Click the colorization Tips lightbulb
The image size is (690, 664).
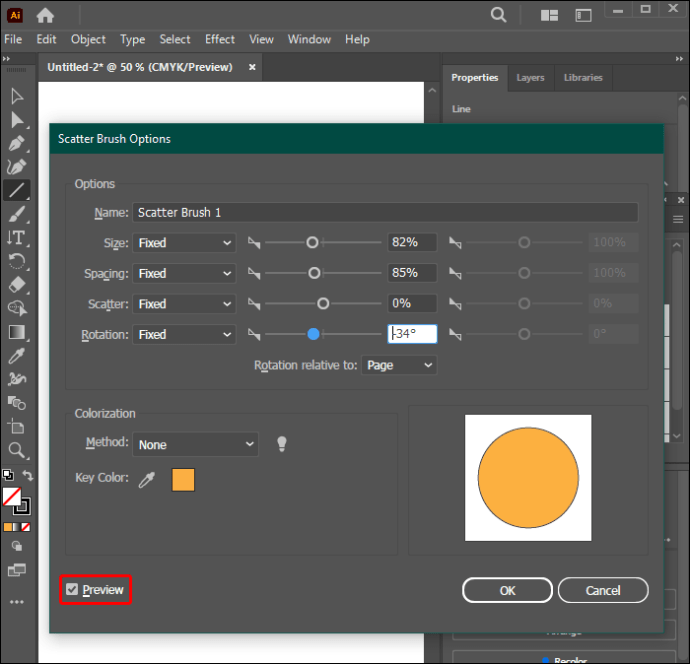tap(282, 444)
